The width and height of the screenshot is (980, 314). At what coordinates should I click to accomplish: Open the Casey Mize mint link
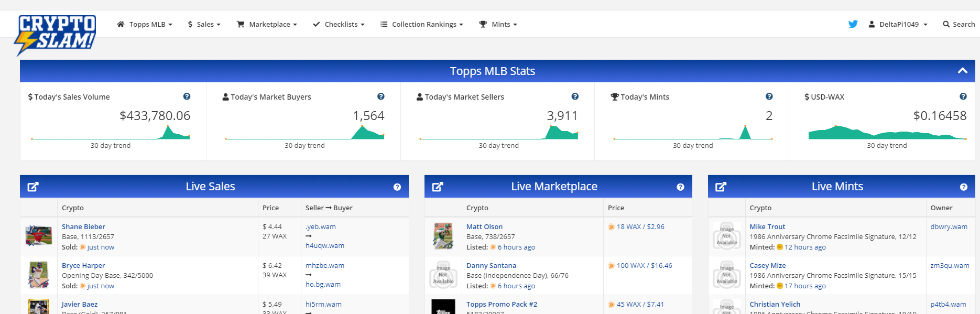(768, 265)
